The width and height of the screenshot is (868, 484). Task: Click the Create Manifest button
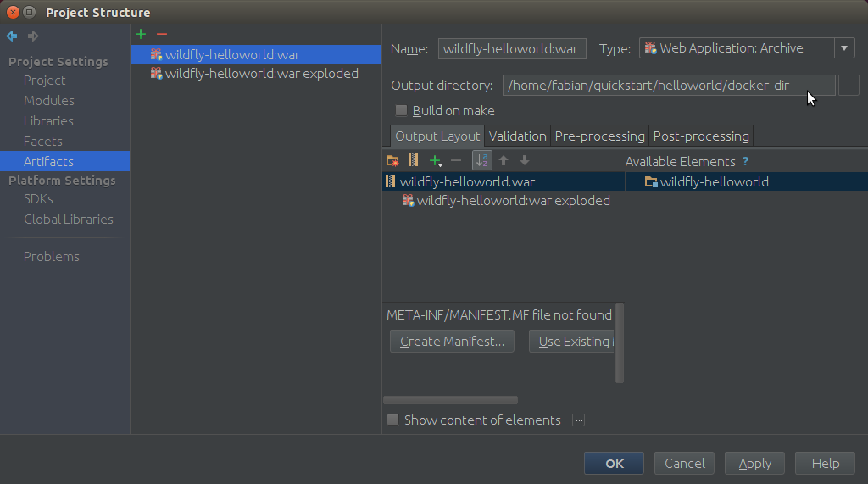coord(452,342)
